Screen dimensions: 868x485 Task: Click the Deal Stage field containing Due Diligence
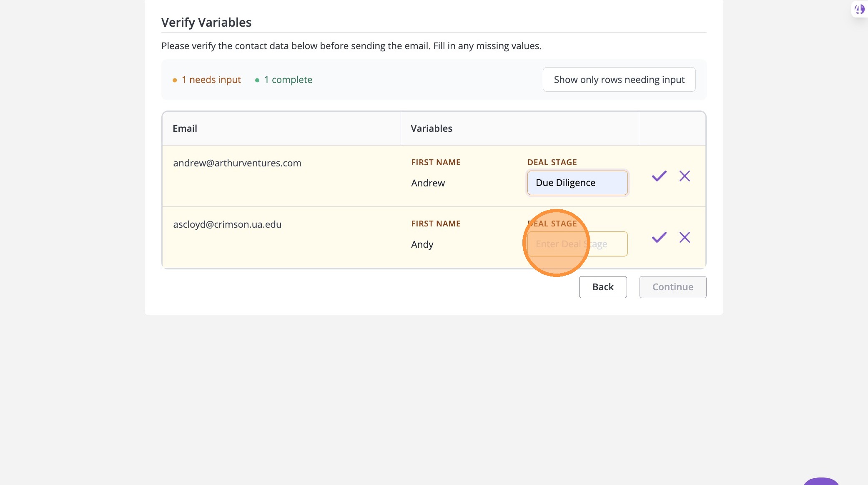(x=577, y=183)
